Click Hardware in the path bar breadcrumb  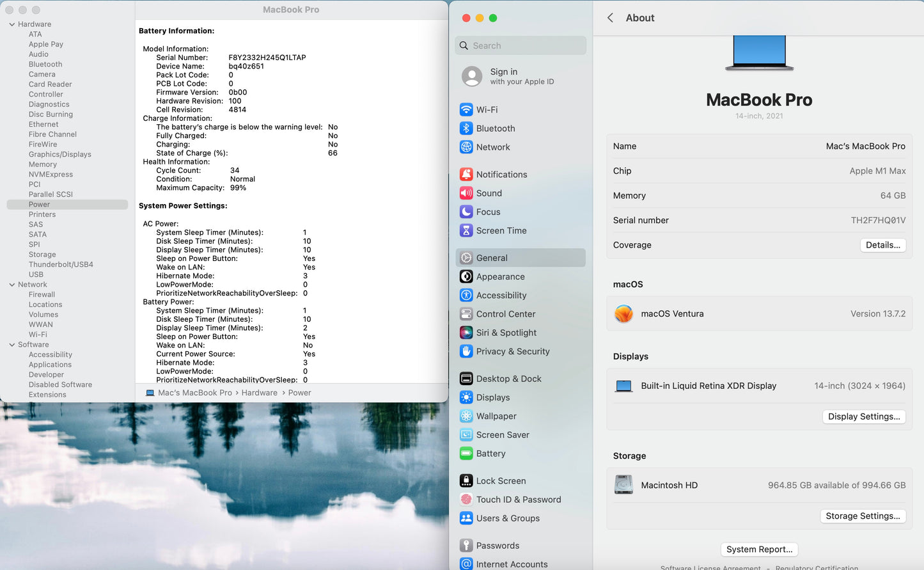coord(259,393)
